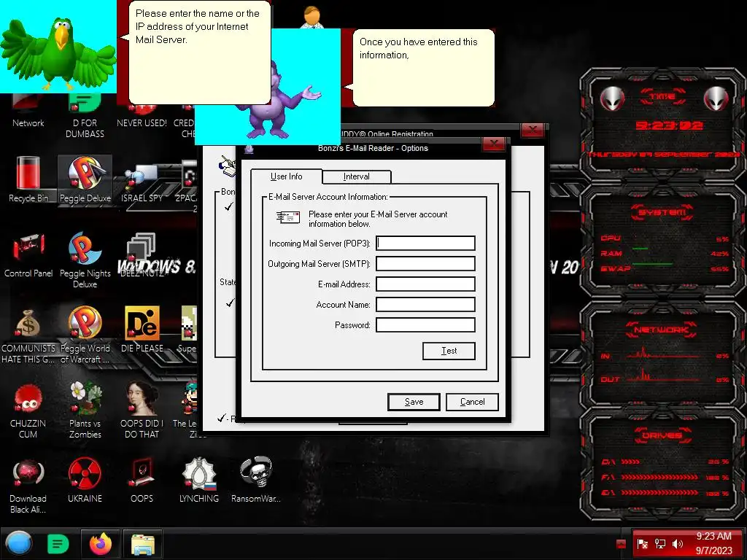Open the D FOR DUMBASS shortcut
This screenshot has width=747, height=560.
85,117
